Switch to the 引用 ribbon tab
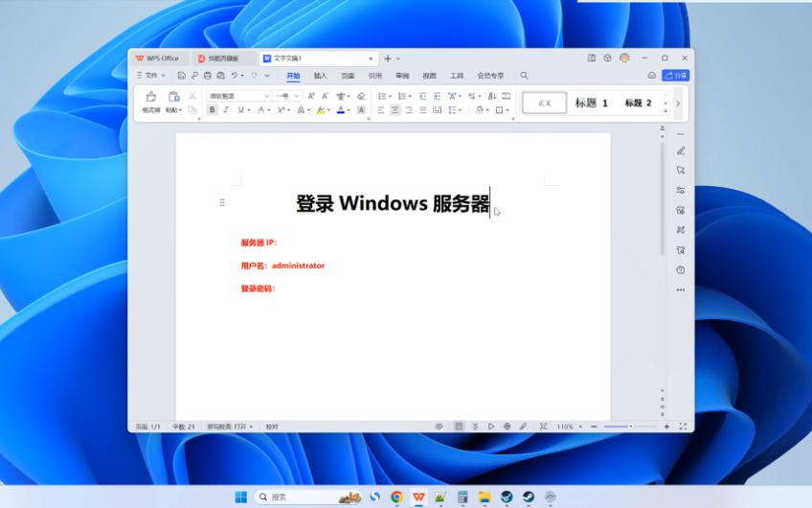Viewport: 812px width, 508px height. pos(375,76)
